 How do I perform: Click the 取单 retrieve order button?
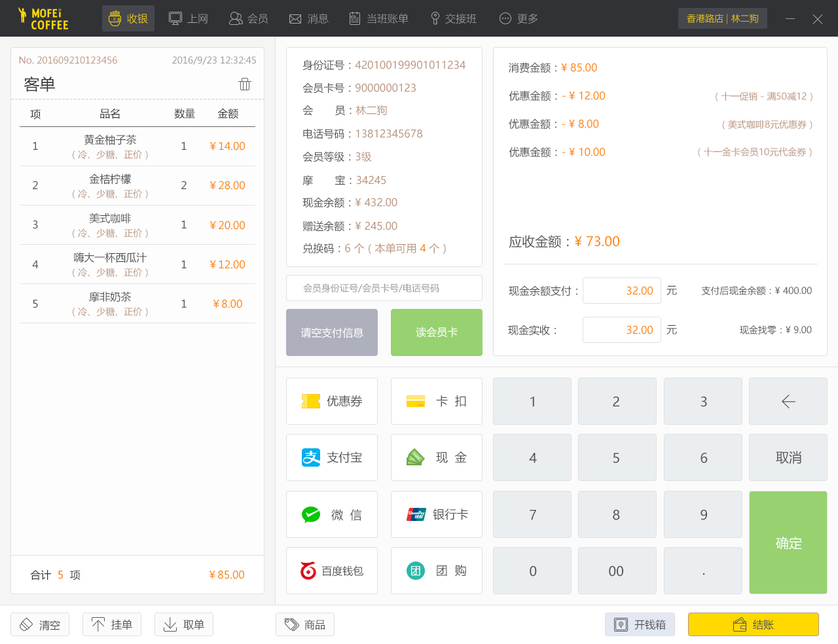184,624
